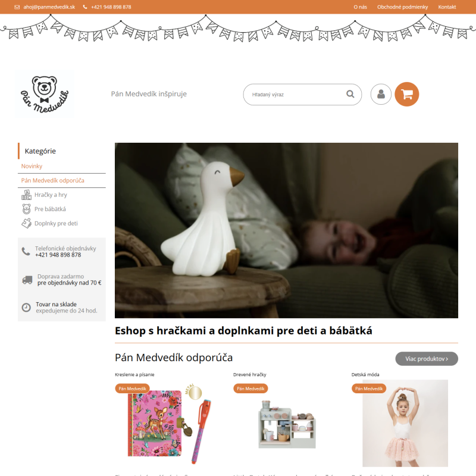The image size is (476, 476).
Task: Open Obchodné podmienky in top menu
Action: click(403, 7)
